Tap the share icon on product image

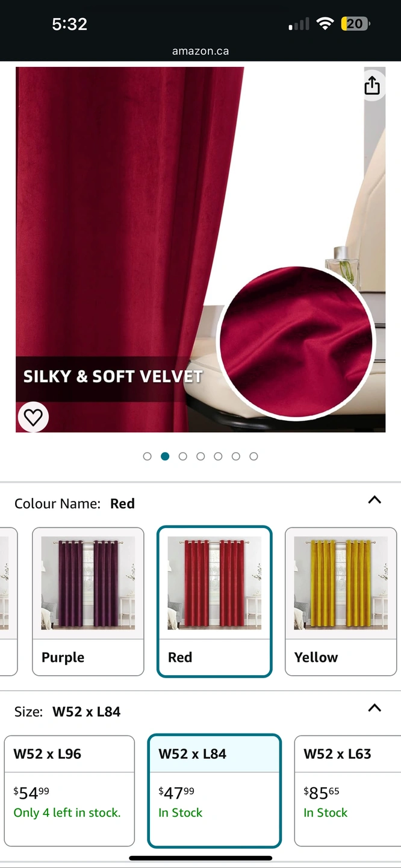tap(372, 86)
